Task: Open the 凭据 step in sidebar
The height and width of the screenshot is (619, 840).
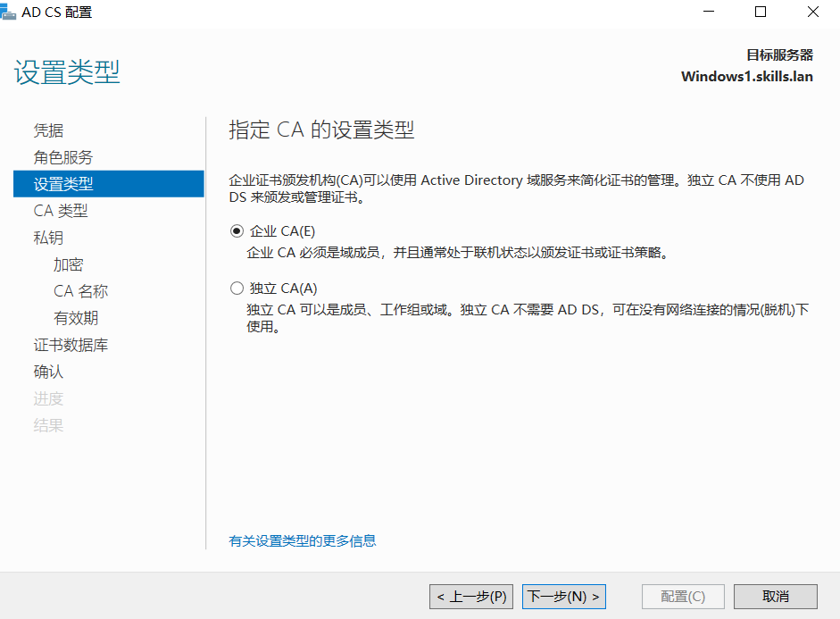Action: click(49, 130)
